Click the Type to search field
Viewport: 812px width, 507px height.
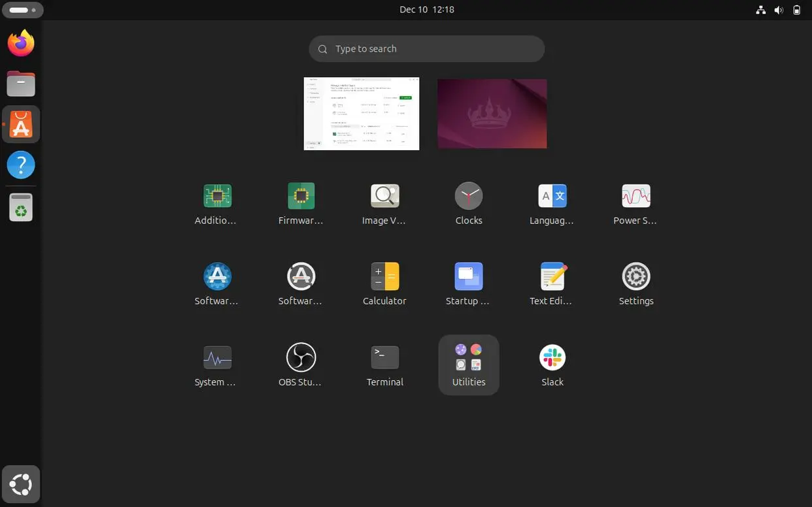426,48
